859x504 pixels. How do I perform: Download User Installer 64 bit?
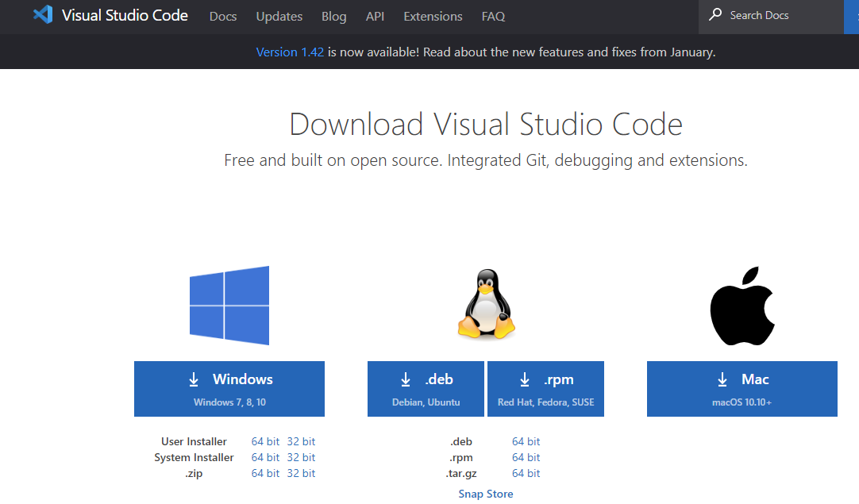(x=265, y=441)
